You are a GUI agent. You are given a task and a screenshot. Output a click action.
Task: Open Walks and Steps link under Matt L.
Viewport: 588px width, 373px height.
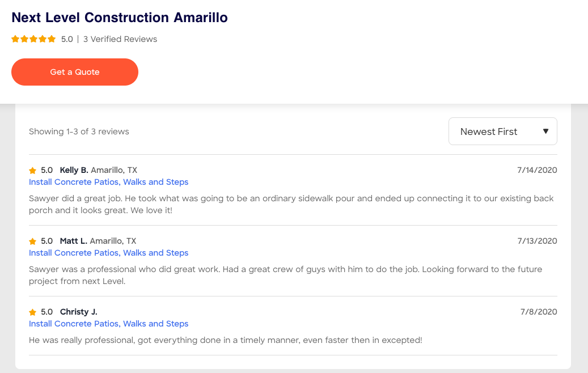[x=155, y=253]
